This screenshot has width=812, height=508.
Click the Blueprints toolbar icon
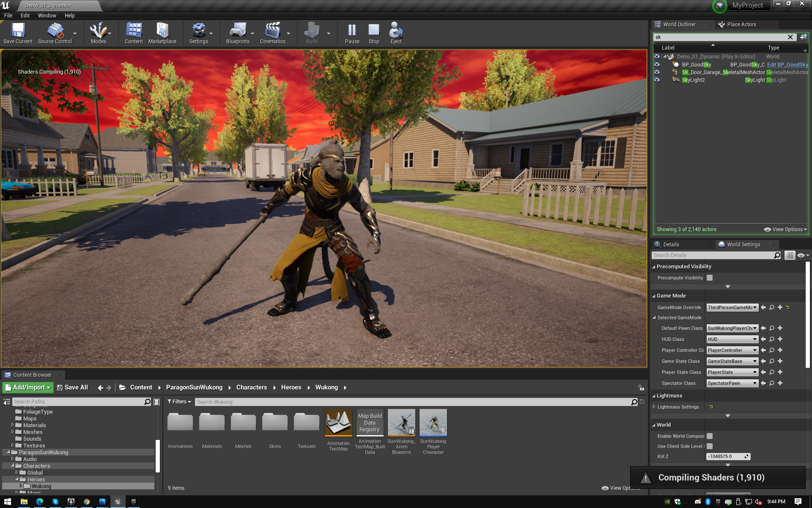[x=238, y=33]
